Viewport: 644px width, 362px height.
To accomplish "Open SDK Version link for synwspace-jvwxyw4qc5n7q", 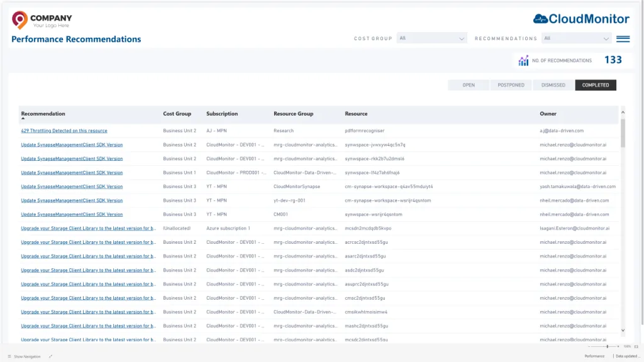I will (72, 145).
